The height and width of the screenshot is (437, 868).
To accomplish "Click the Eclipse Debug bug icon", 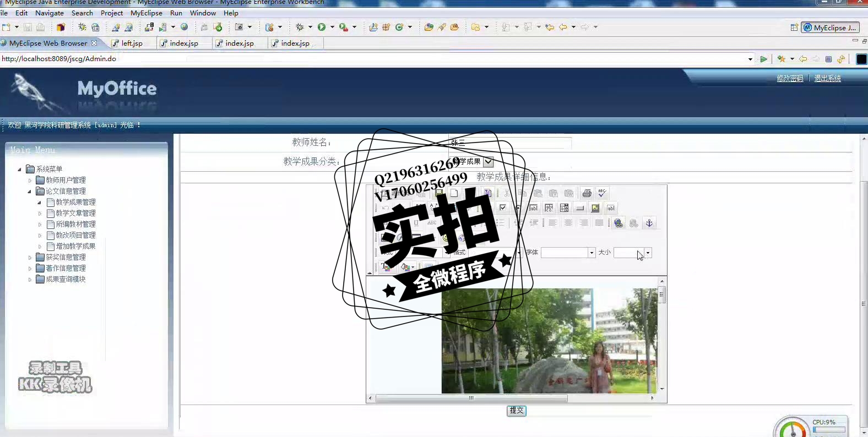I will [300, 27].
